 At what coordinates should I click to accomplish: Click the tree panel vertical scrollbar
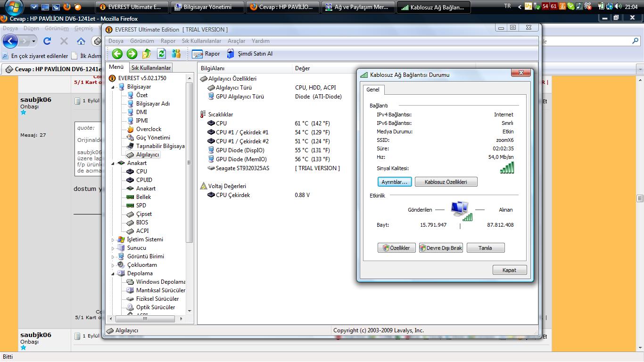[x=190, y=163]
